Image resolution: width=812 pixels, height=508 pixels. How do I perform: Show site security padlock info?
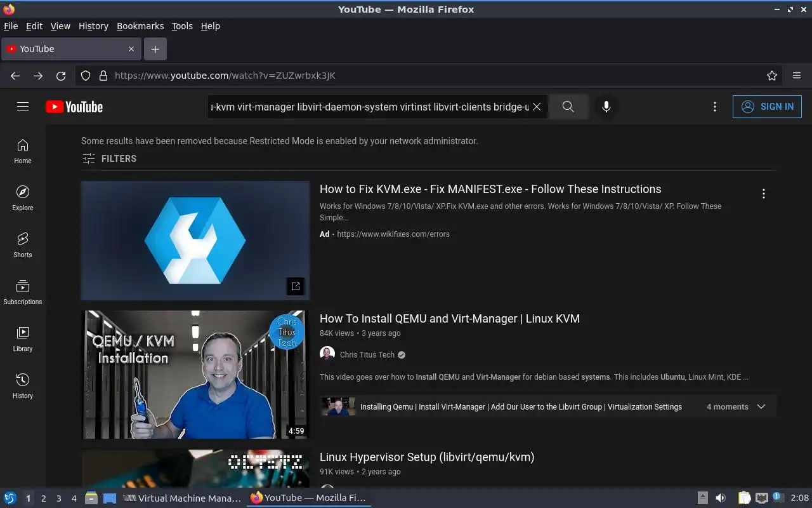point(103,76)
